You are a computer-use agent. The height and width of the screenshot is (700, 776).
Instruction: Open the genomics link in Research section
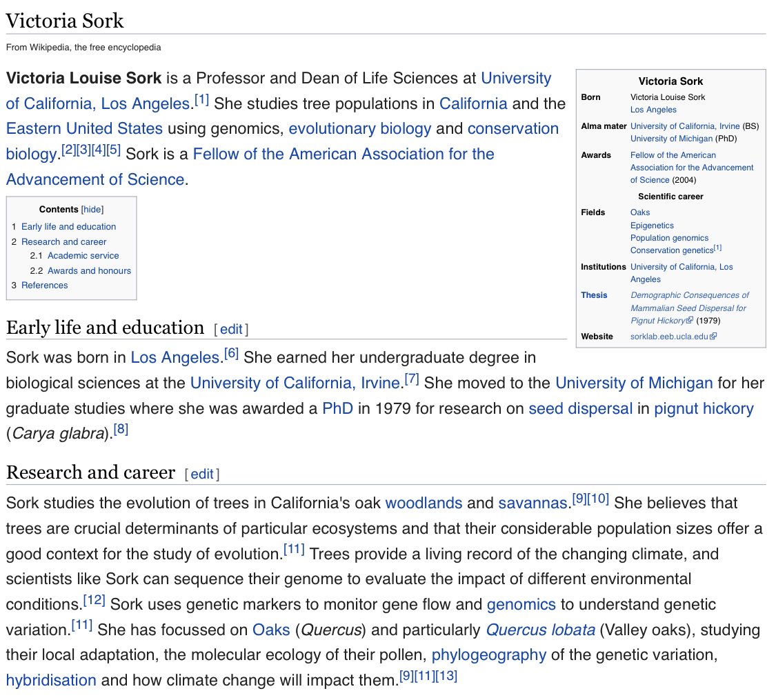[x=521, y=605]
